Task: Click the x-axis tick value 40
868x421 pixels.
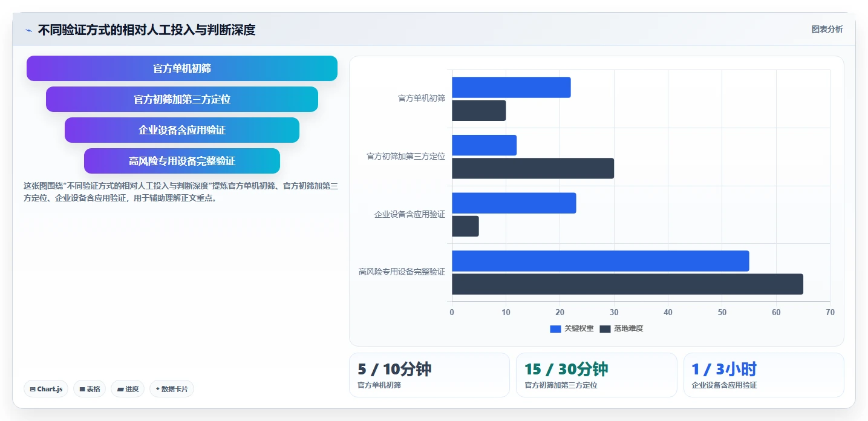Action: pyautogui.click(x=668, y=313)
